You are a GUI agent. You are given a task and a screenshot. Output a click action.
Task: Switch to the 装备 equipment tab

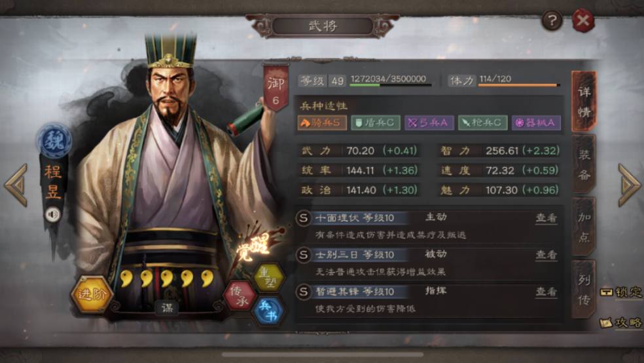[x=584, y=164]
